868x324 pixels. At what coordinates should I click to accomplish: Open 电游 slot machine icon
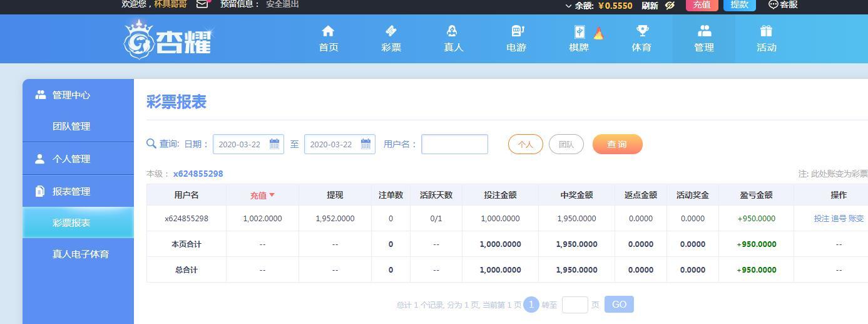[517, 31]
